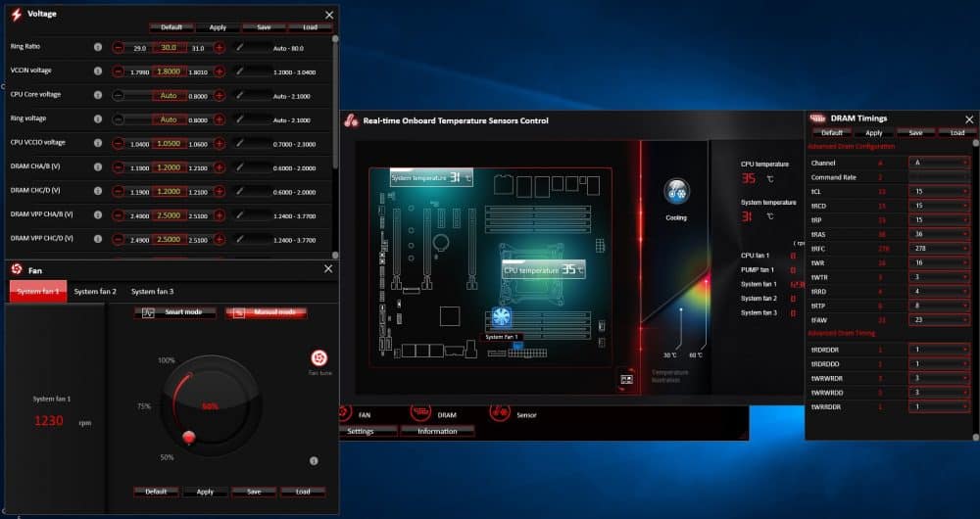Select the System fan 1 tab

[x=38, y=292]
